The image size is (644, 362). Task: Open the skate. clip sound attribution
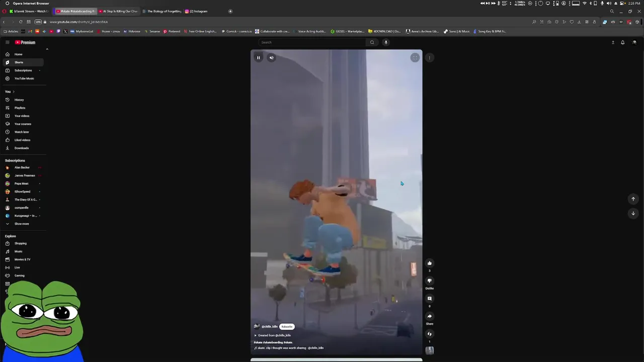coord(289,348)
